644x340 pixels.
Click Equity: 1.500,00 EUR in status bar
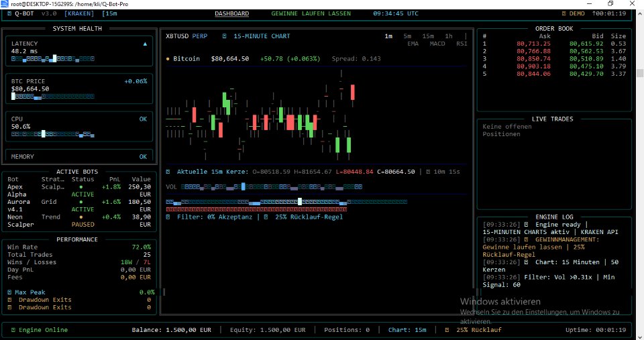coord(268,330)
